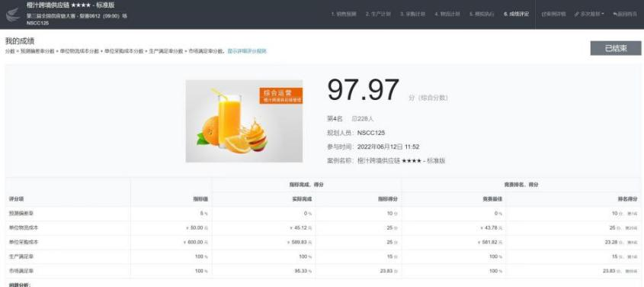The height and width of the screenshot is (287, 644).
Task: Click the 生产满足率 row label
Action: (x=18, y=256)
